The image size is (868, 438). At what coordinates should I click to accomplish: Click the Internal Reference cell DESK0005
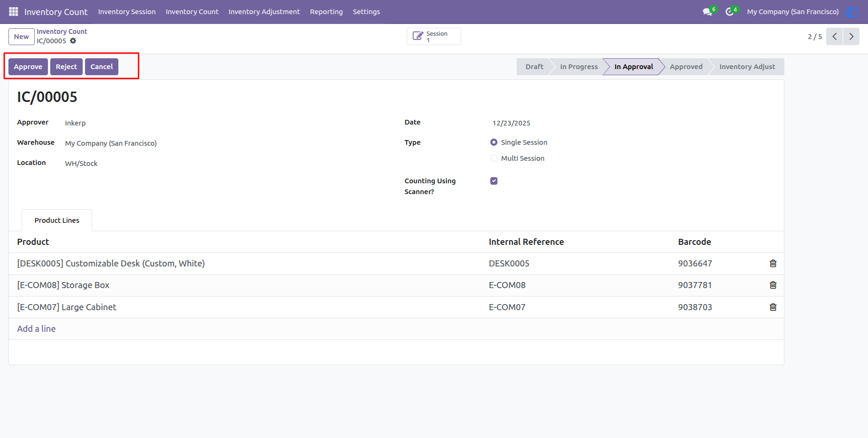(509, 264)
